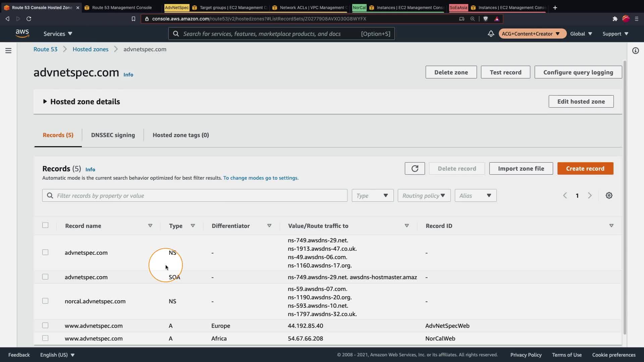Screen dimensions: 644x362
Task: Open the hamburger navigation menu icon
Action: (8, 51)
